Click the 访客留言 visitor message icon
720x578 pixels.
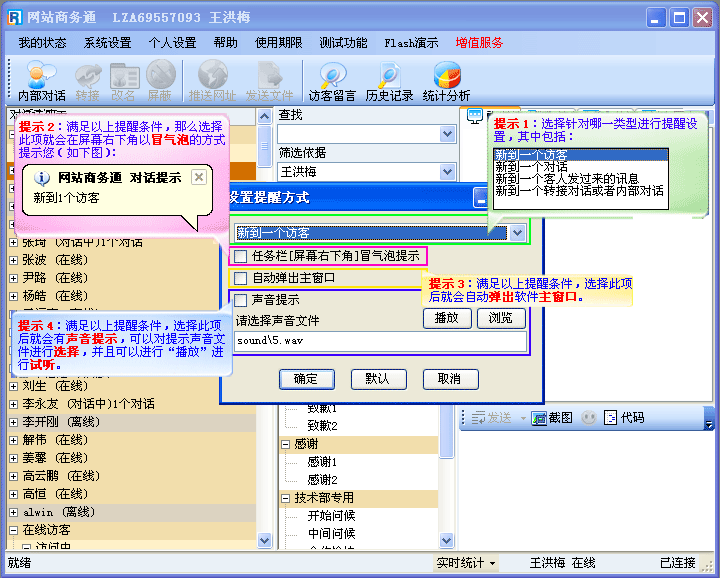(x=331, y=80)
